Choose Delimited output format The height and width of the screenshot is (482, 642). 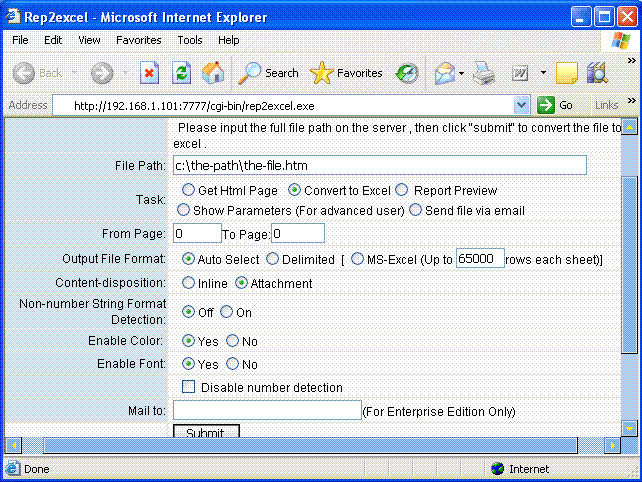pos(272,258)
